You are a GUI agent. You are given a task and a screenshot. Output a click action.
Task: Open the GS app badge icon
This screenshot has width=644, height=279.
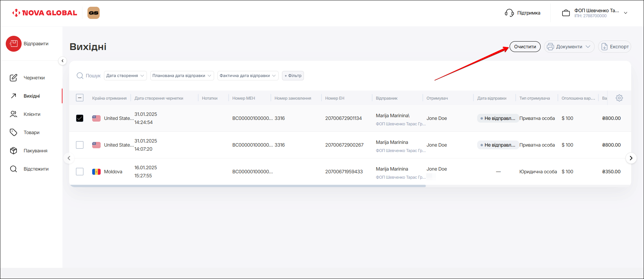pyautogui.click(x=94, y=13)
